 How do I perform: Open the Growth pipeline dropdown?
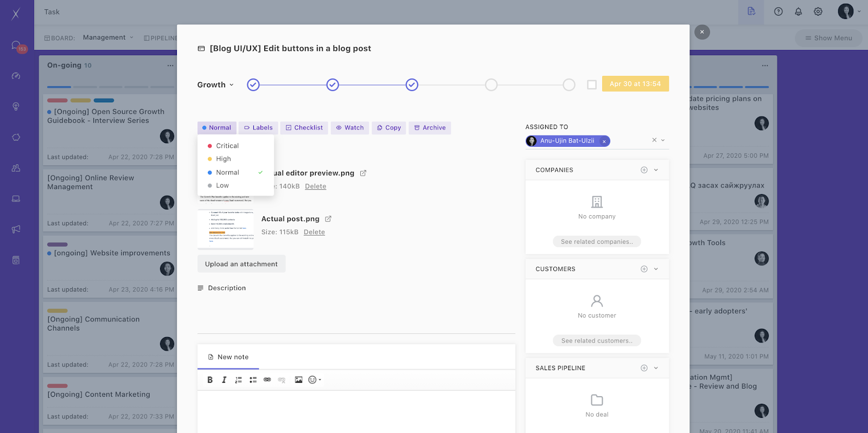(215, 85)
